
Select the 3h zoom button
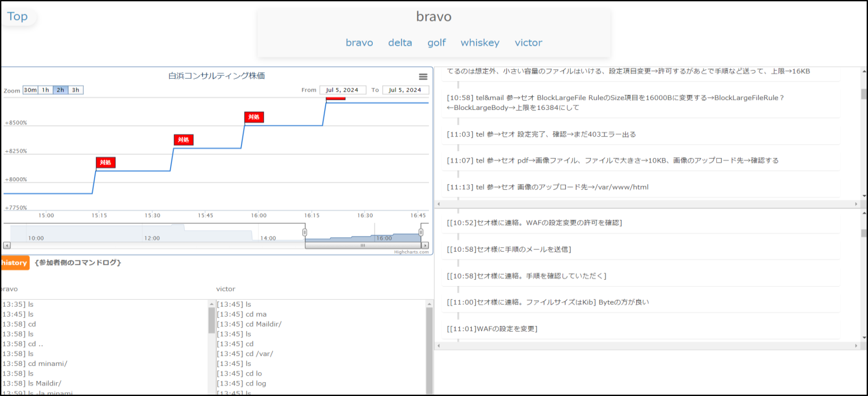tap(75, 90)
